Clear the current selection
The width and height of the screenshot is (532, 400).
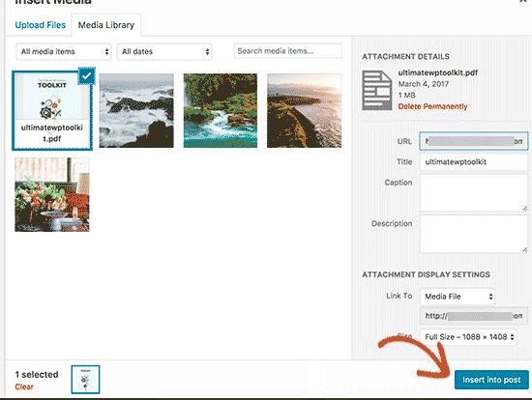(24, 386)
